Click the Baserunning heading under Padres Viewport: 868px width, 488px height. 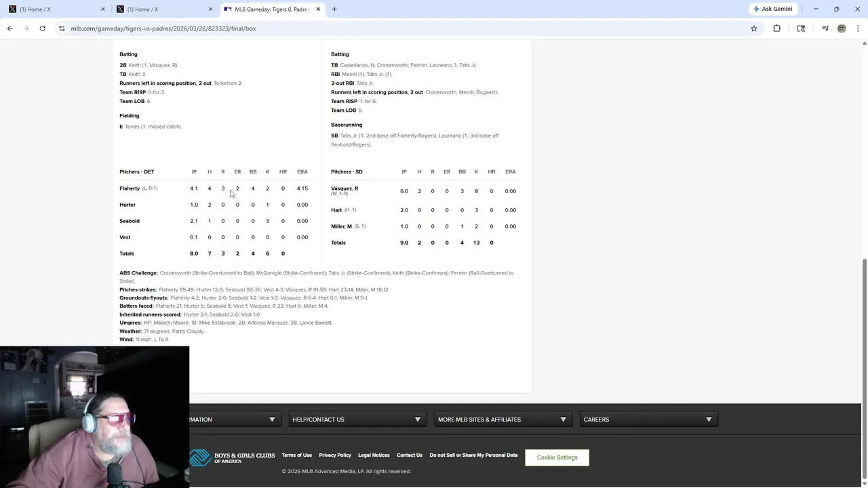coord(347,125)
